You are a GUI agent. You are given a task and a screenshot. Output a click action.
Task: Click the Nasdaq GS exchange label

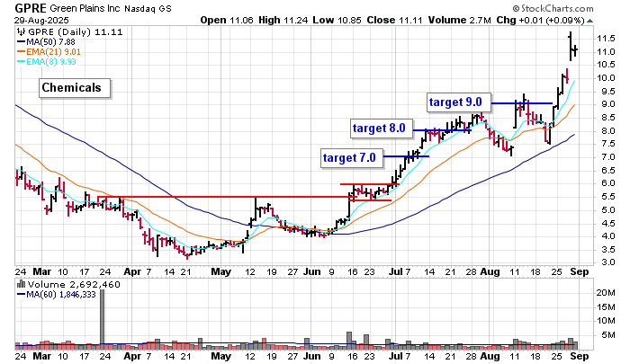(x=148, y=8)
